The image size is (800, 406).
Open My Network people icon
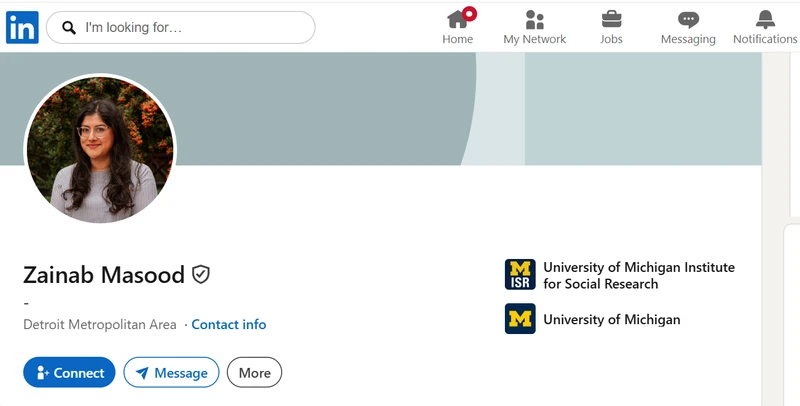[534, 20]
